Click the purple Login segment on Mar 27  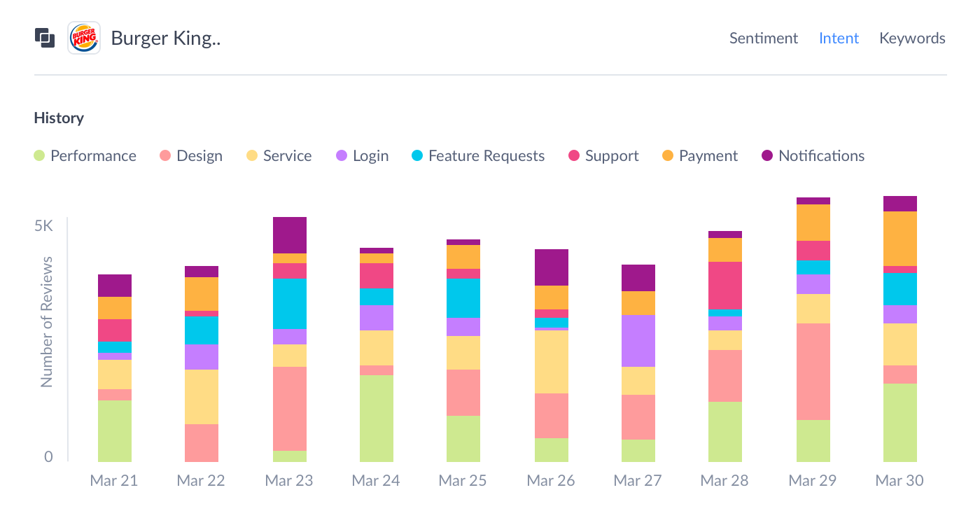point(638,340)
